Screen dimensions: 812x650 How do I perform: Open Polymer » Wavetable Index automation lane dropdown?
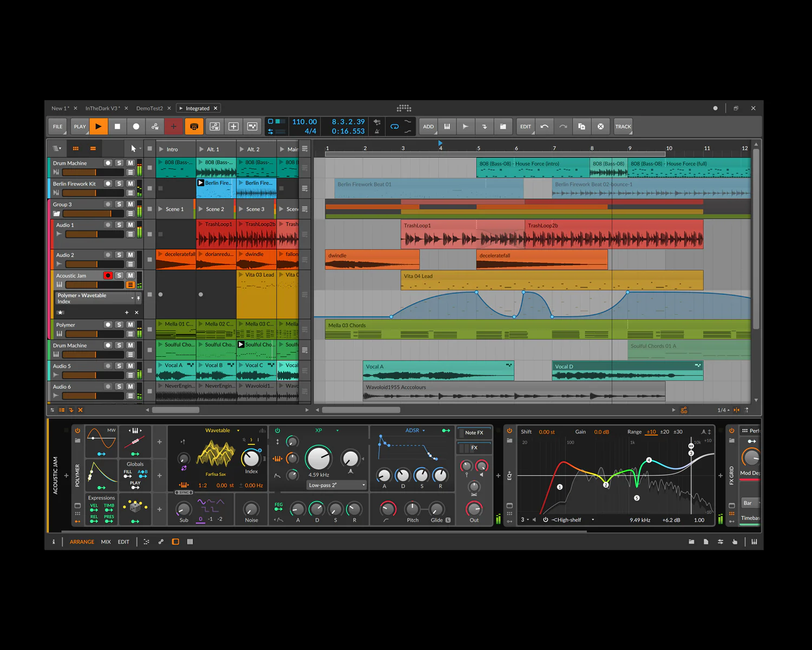click(x=95, y=298)
